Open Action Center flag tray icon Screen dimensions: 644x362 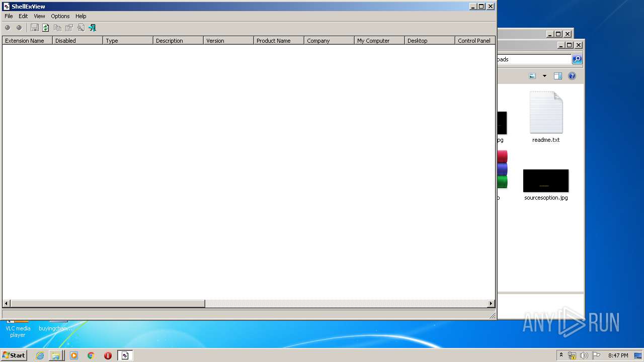[x=596, y=355]
